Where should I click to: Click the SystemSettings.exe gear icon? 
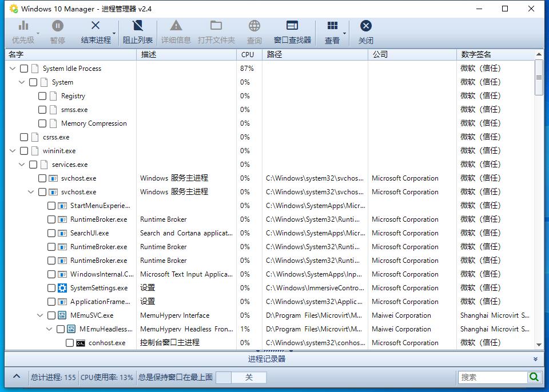(x=62, y=288)
